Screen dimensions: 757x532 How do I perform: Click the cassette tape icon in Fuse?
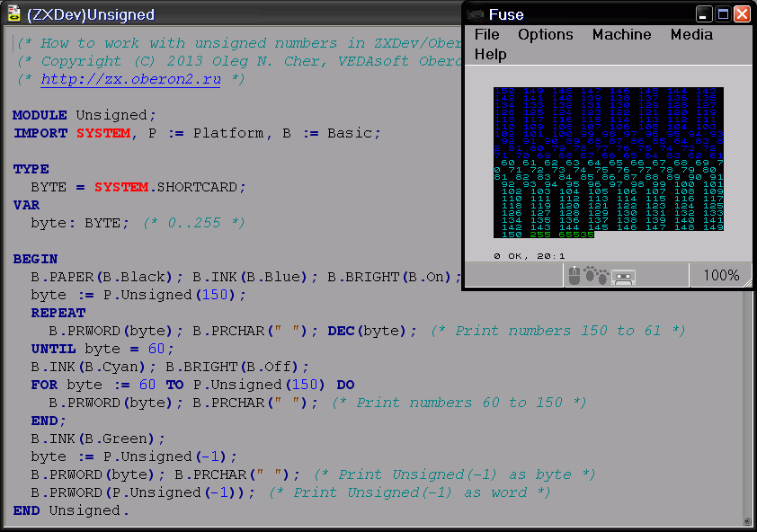623,277
